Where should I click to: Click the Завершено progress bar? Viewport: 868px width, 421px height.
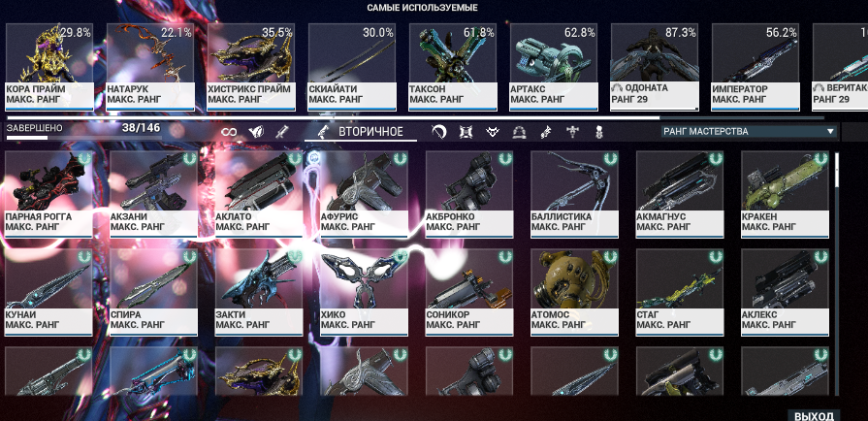[x=83, y=138]
